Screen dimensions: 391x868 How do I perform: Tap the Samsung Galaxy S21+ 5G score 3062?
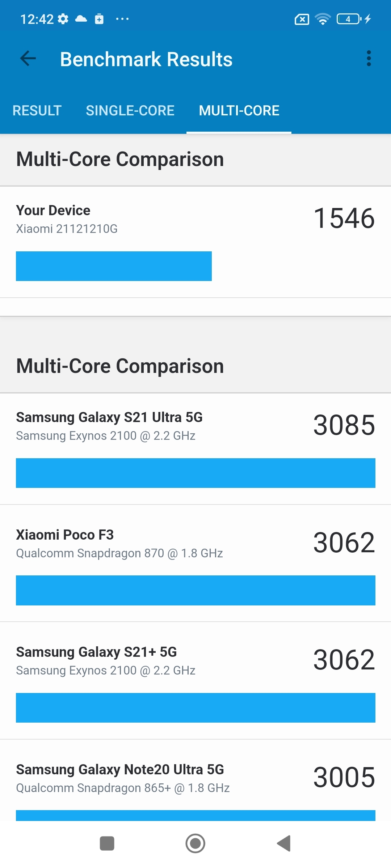click(344, 659)
